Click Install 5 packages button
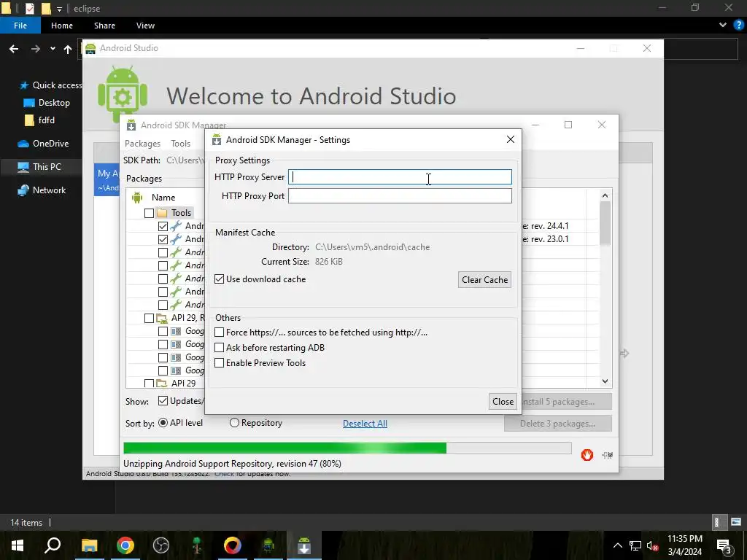Viewport: 747px width, 560px height. pyautogui.click(x=567, y=402)
